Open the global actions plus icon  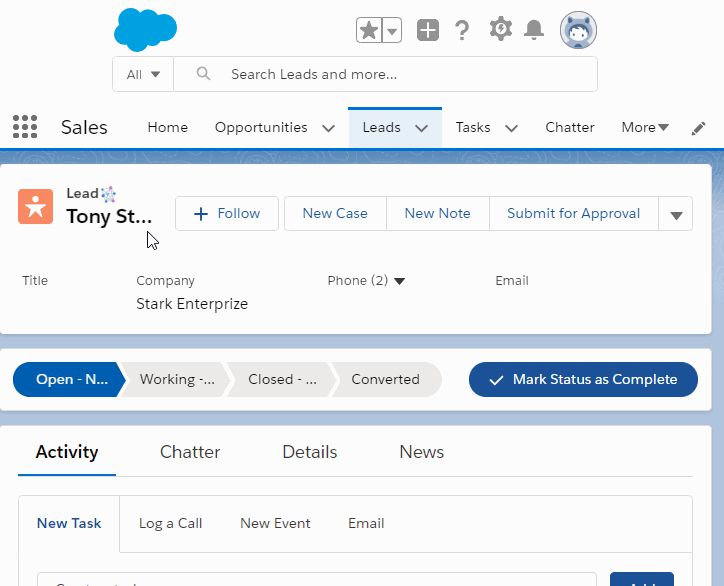(428, 30)
